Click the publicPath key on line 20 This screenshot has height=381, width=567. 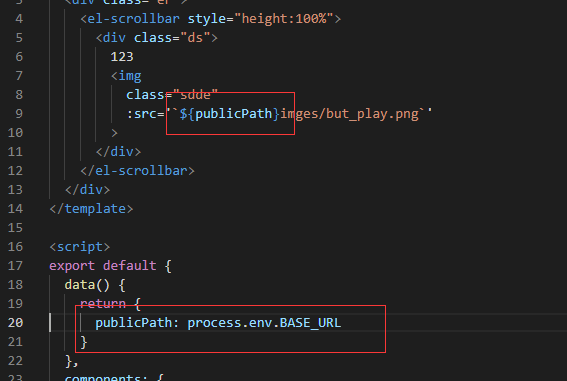133,322
